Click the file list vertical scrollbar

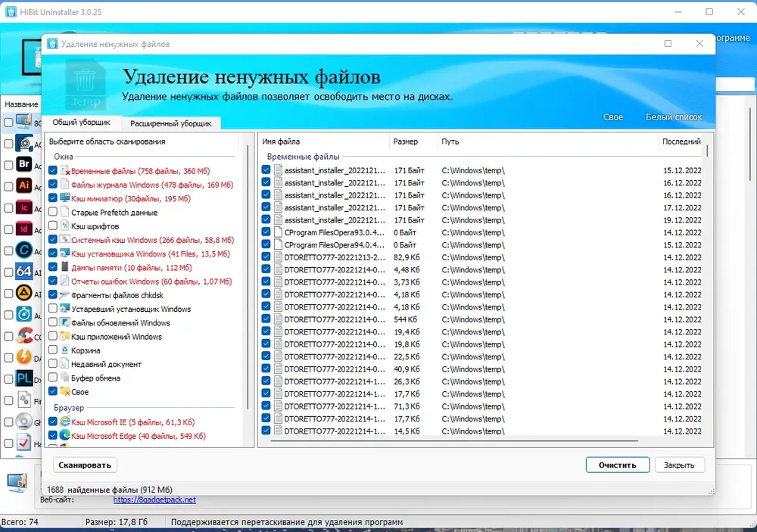(x=707, y=151)
